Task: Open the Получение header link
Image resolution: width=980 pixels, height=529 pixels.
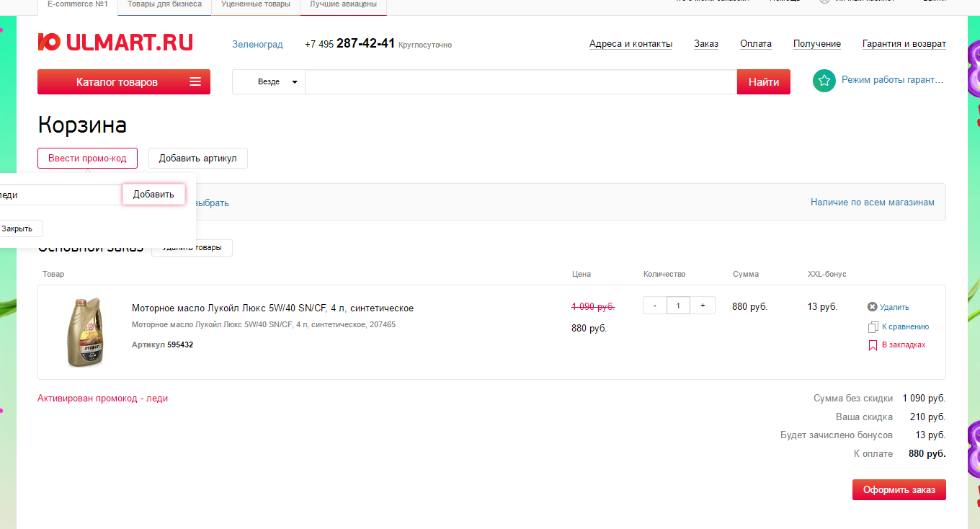Action: pyautogui.click(x=817, y=44)
